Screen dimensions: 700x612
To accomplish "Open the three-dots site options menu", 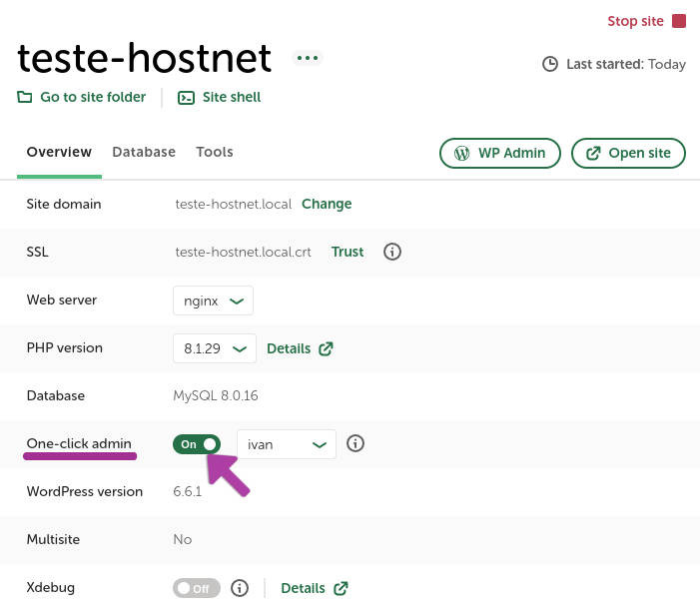I will pyautogui.click(x=308, y=58).
